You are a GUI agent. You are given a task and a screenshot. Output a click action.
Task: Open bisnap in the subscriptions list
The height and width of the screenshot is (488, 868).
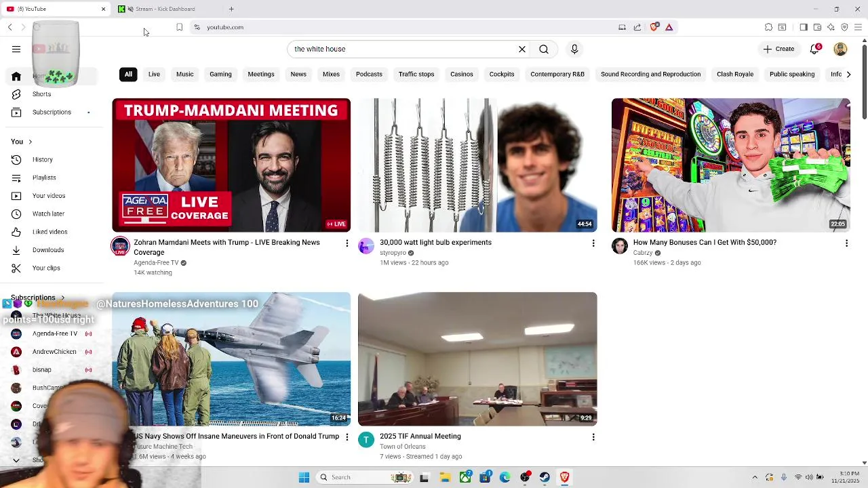tap(42, 370)
